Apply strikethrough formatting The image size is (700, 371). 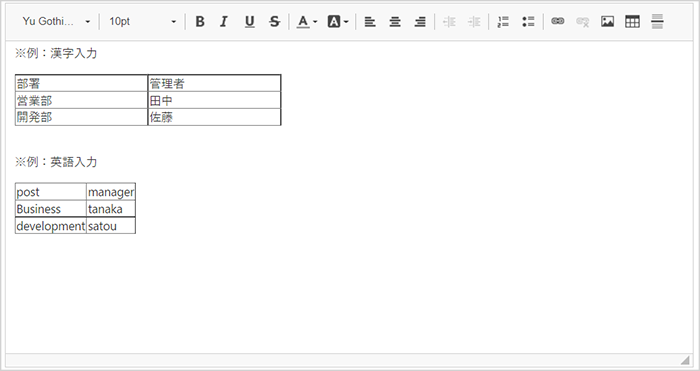(275, 21)
